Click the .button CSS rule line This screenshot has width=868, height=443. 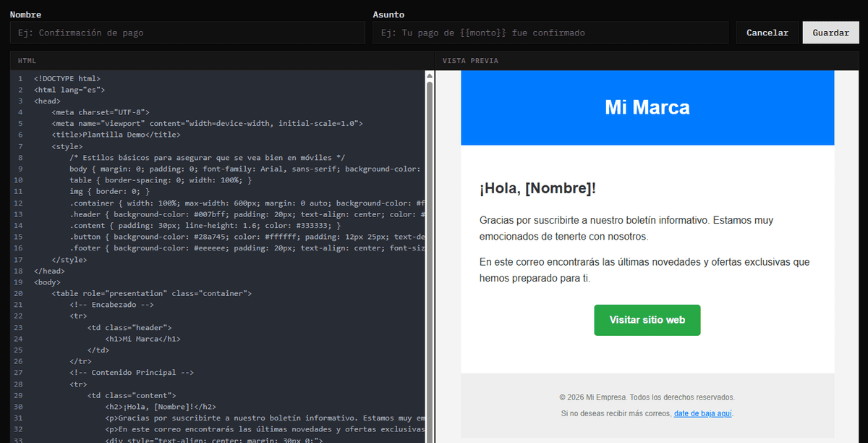click(x=247, y=236)
